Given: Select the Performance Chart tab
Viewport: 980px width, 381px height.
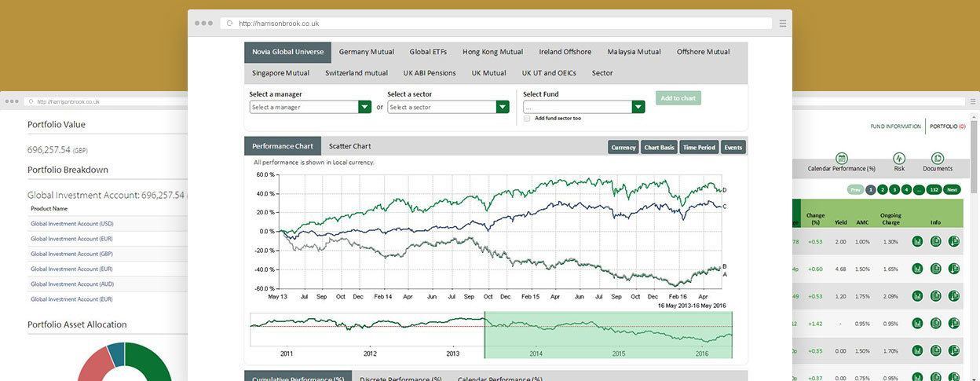Looking at the screenshot, I should pyautogui.click(x=283, y=146).
